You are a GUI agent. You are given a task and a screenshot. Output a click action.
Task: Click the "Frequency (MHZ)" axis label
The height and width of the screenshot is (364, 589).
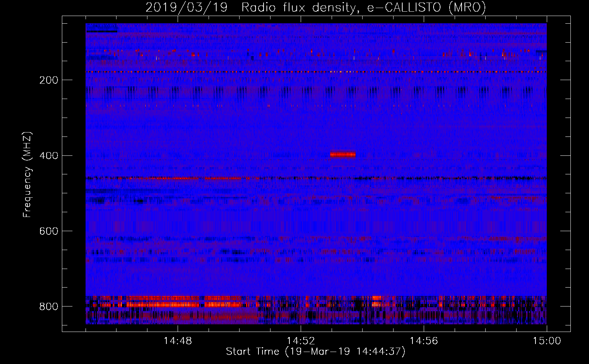[27, 174]
